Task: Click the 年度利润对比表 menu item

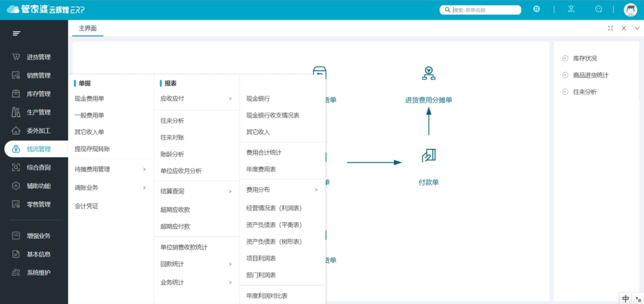Action: [267, 296]
